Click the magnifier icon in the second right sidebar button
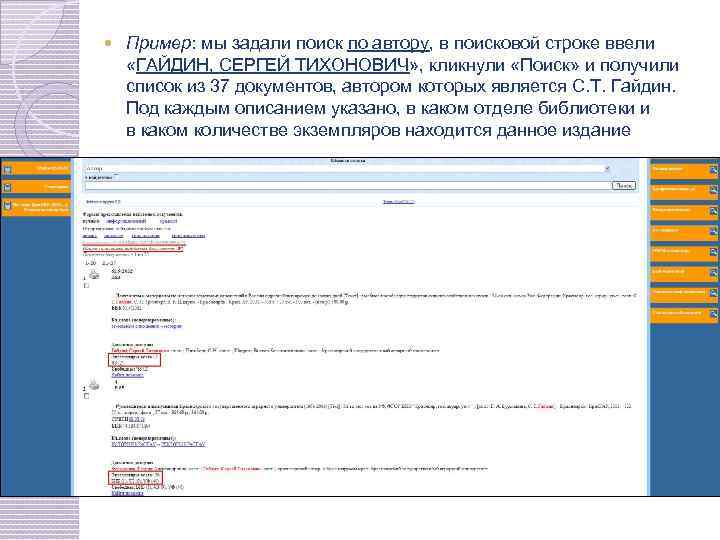The width and height of the screenshot is (720, 540). pyautogui.click(x=713, y=190)
